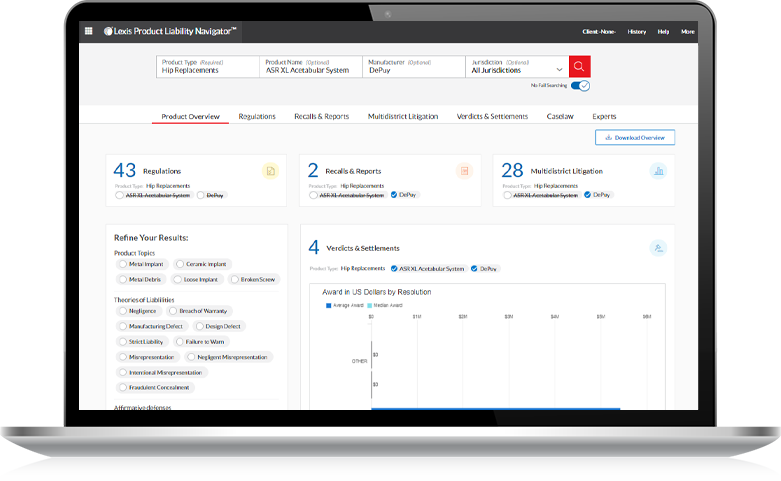The width and height of the screenshot is (781, 481).
Task: Open the Experts tab
Action: click(604, 117)
